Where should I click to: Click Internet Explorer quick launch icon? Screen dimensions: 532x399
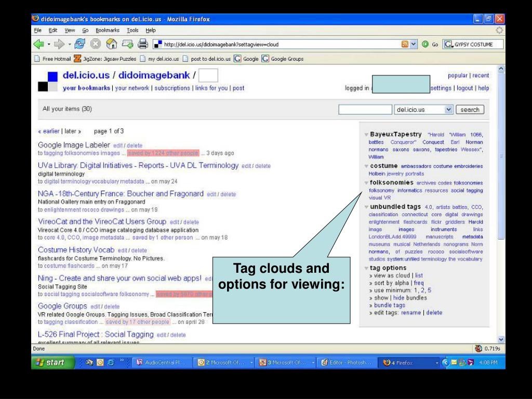coord(111,362)
